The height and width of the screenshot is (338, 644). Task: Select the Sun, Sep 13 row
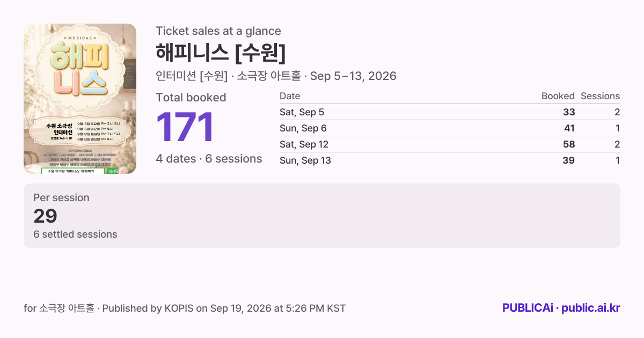point(450,160)
